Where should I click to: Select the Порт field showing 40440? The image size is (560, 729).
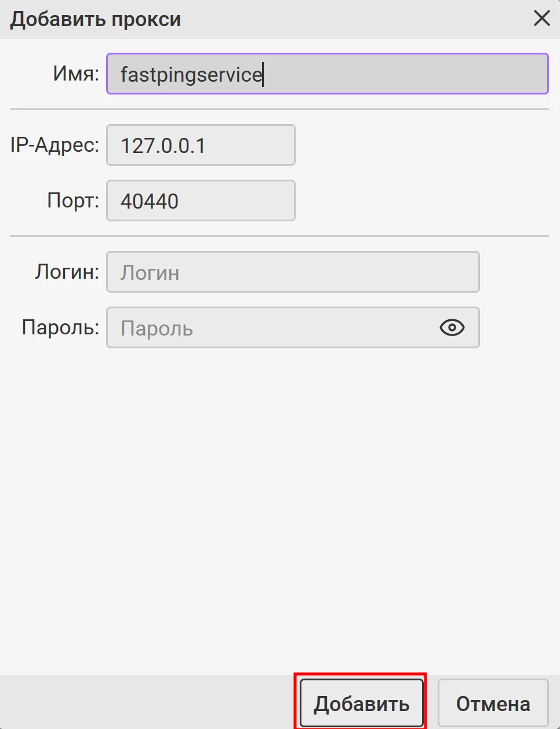(201, 201)
